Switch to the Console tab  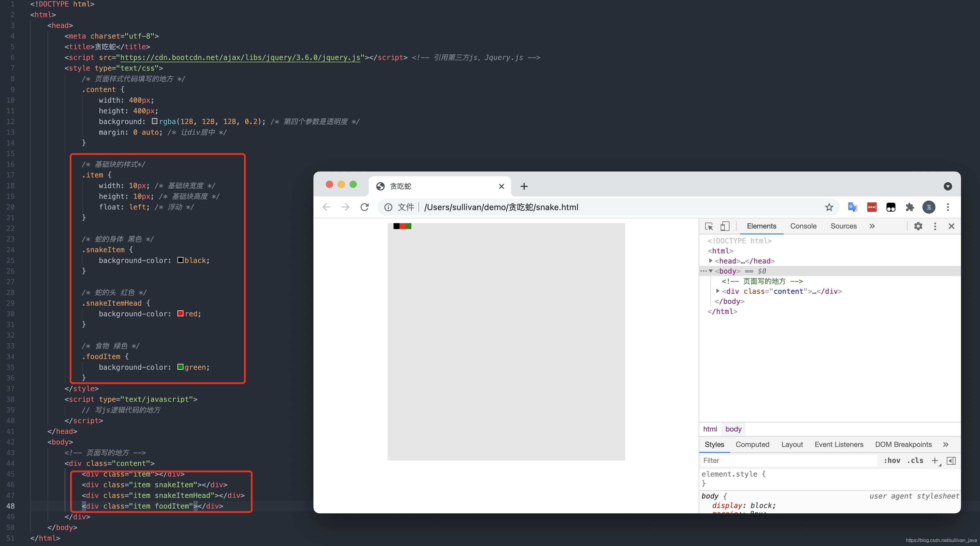pos(803,226)
